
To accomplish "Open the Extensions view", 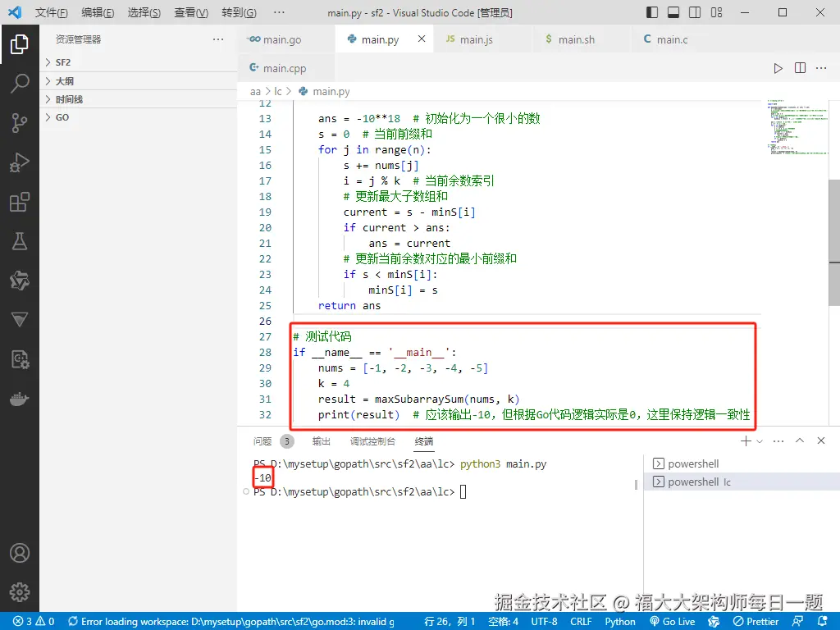I will [20, 202].
